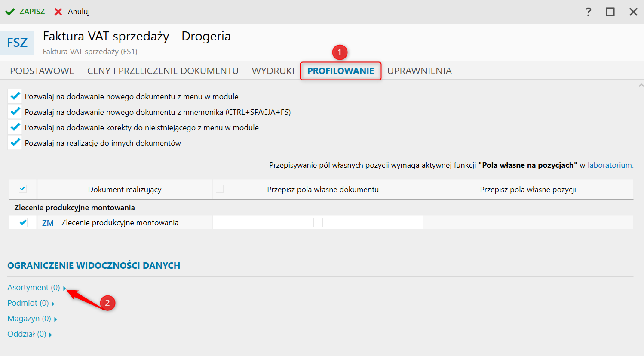
Task: Disable realization to other documents checkbox
Action: point(15,143)
